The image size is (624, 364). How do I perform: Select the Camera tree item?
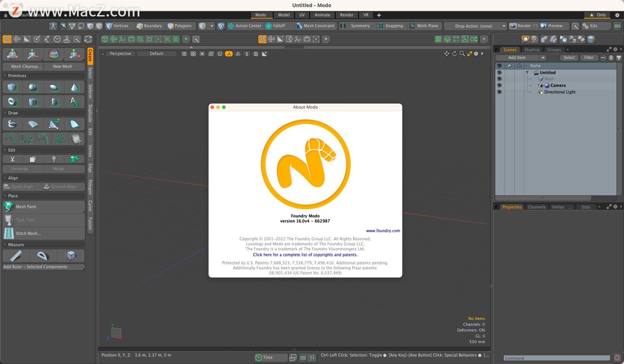(x=558, y=85)
